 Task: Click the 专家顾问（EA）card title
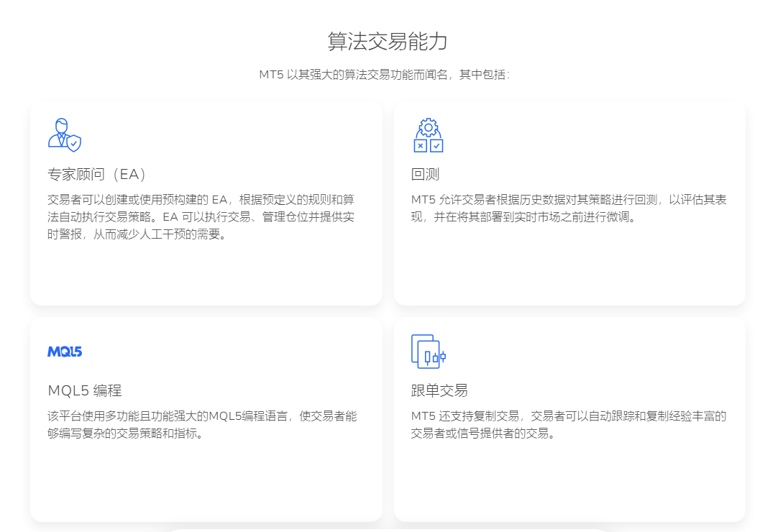coord(96,174)
